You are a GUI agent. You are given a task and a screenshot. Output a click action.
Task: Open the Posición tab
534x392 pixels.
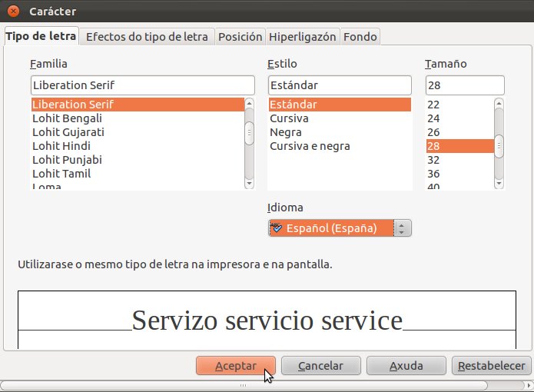(240, 37)
